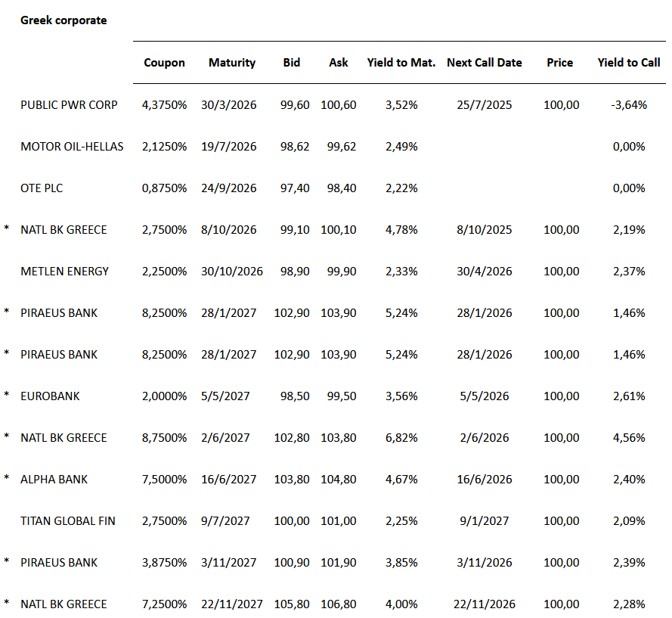The height and width of the screenshot is (618, 672).
Task: Click the Yield to Call header
Action: tap(629, 63)
